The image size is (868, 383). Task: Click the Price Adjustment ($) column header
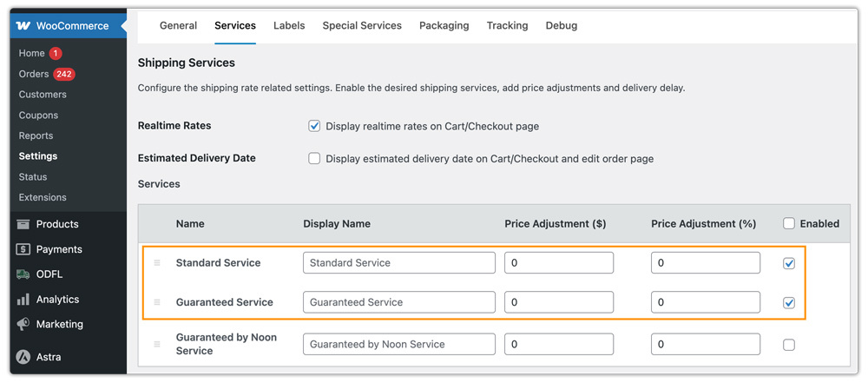click(556, 224)
